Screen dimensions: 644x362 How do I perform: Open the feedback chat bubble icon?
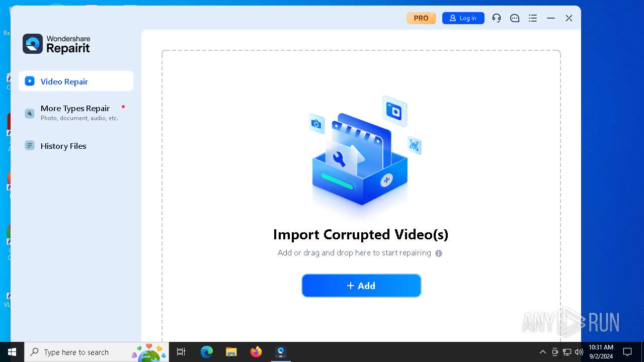pyautogui.click(x=515, y=18)
